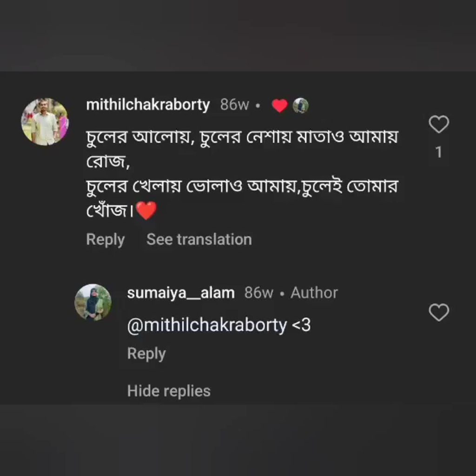The image size is (476, 476).
Task: Click the red liked-by-author heart badge
Action: tap(279, 106)
